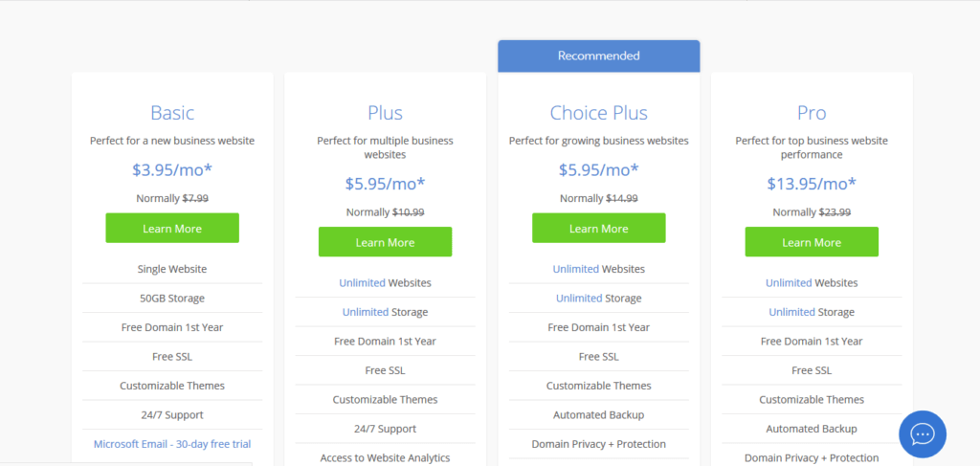The width and height of the screenshot is (980, 466).
Task: Click the Basic plan title
Action: click(x=172, y=113)
